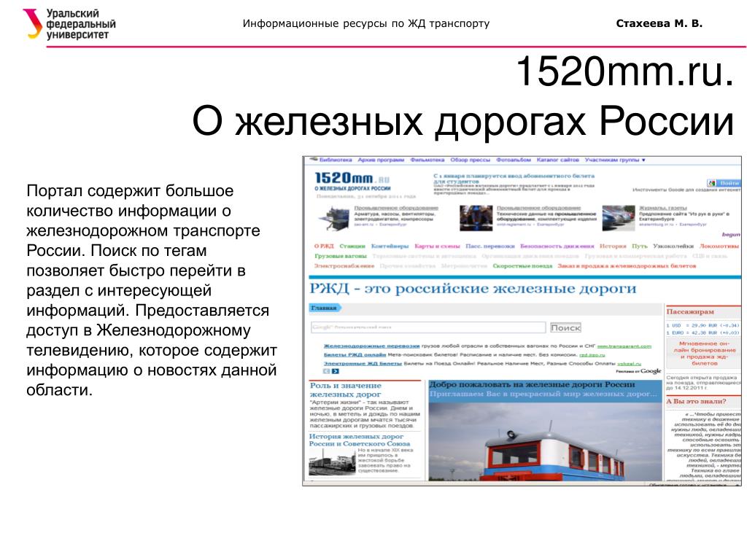The height and width of the screenshot is (560, 747).
Task: Click the previous ad arrow under the ad links
Action: click(326, 371)
